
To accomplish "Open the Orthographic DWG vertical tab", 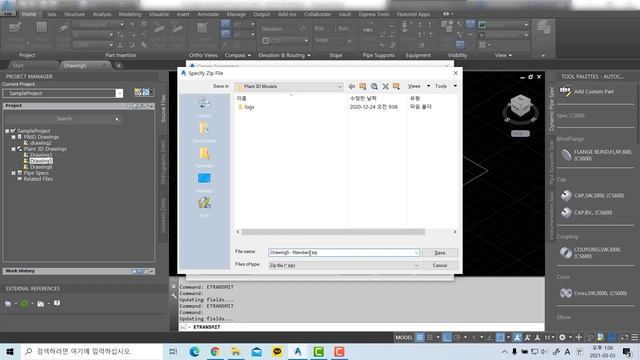I will coord(163,162).
